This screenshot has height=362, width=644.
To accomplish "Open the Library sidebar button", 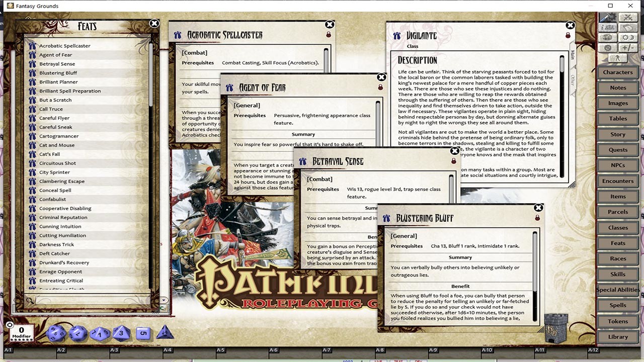I will (618, 337).
